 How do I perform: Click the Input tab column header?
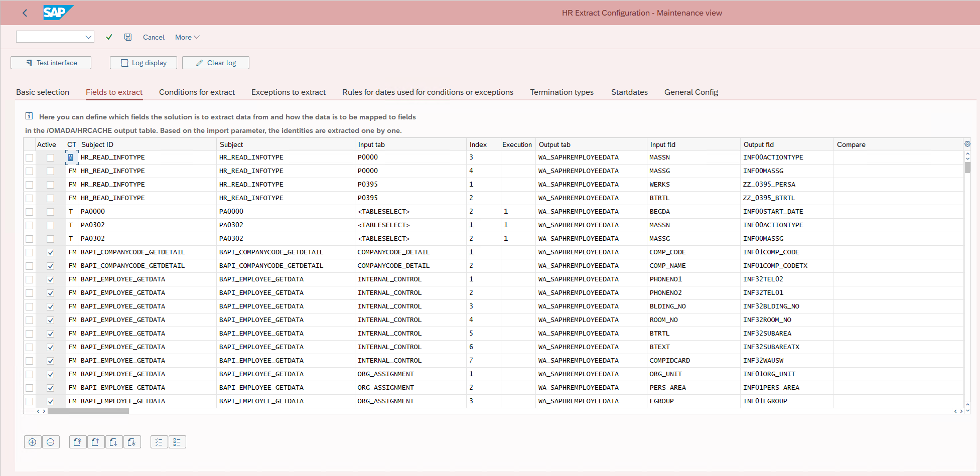click(x=410, y=144)
